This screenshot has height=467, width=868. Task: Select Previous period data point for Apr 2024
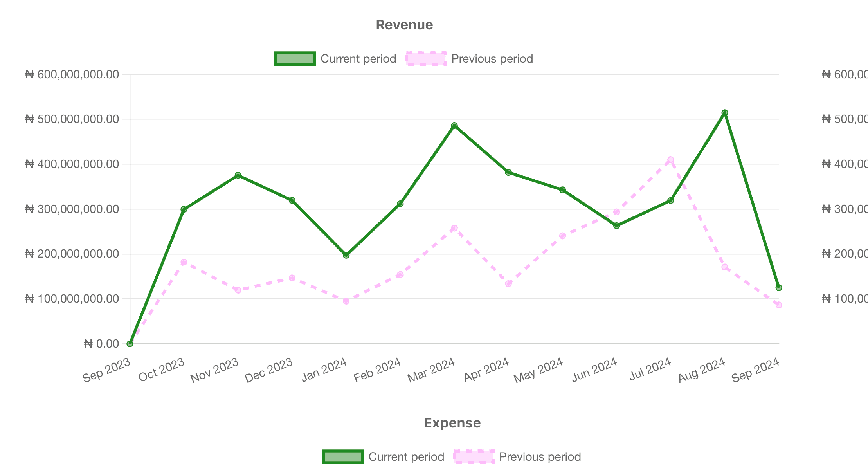[508, 284]
